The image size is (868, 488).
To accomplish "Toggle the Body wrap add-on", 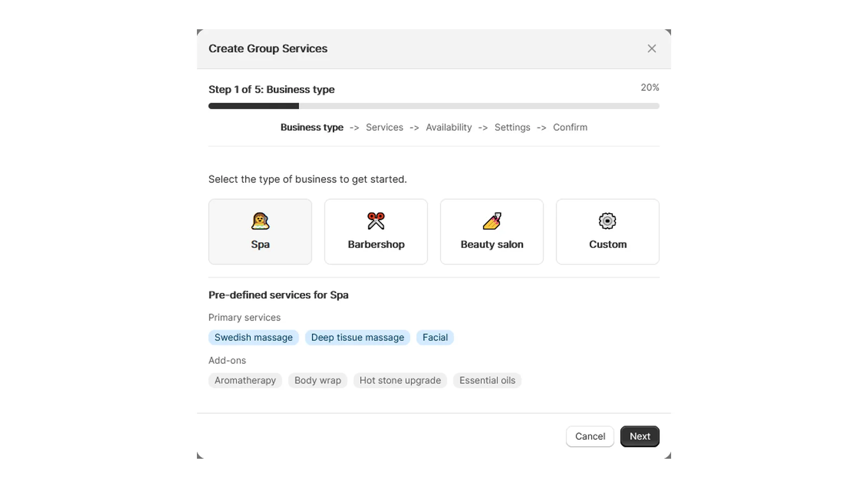I will 317,380.
